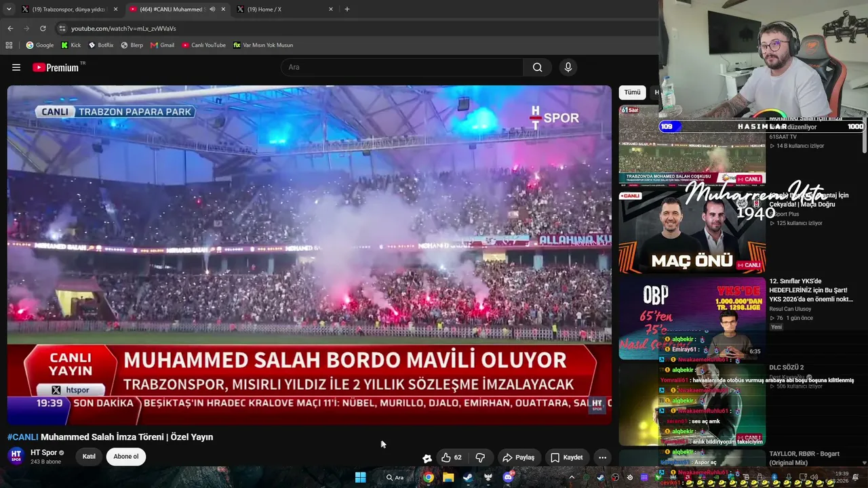Close the Home / X tab

(x=331, y=9)
